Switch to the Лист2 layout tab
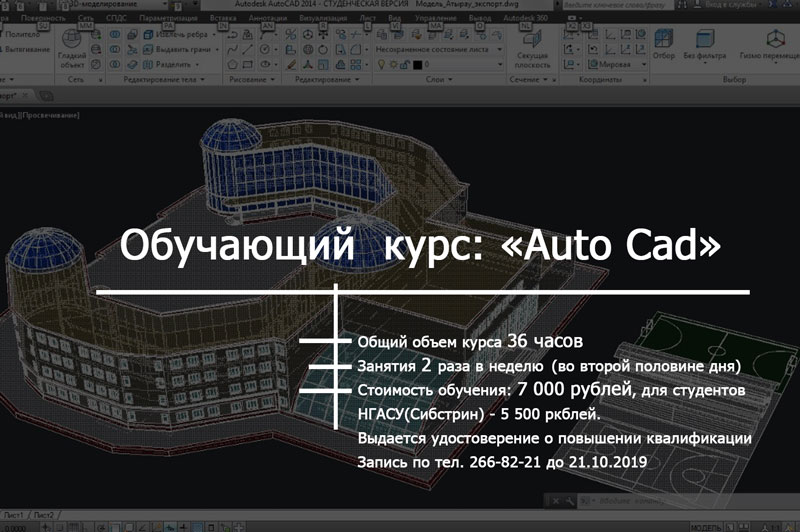Viewport: 800px width, 532px height. (x=43, y=515)
